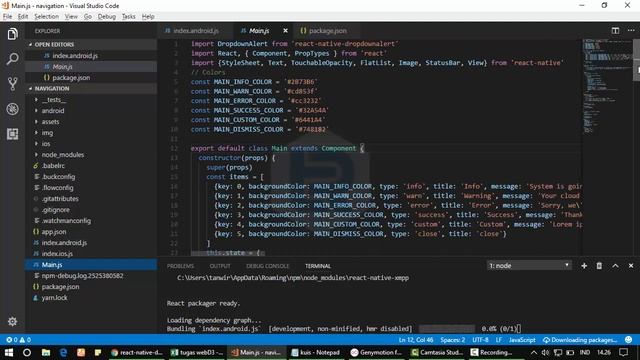Click the errors and warnings status indicator
This screenshot has height=360, width=640.
[18, 340]
